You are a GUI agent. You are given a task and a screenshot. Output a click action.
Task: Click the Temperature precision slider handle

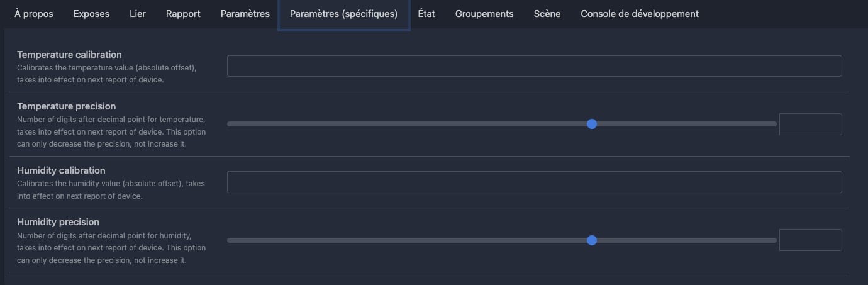591,124
